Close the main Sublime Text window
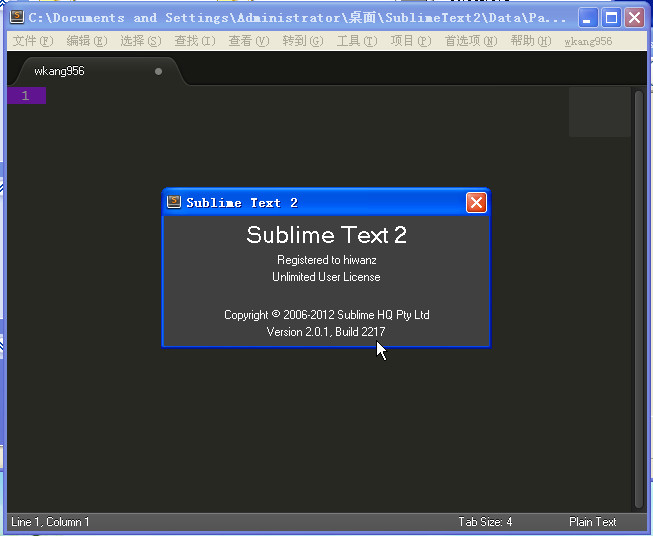The image size is (653, 536). [x=634, y=18]
